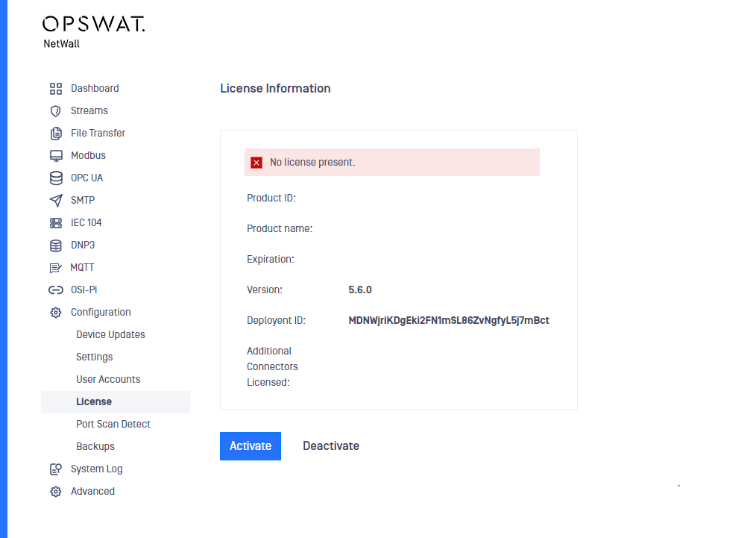The width and height of the screenshot is (756, 538).
Task: Click the IEC 104 server icon
Action: click(56, 223)
